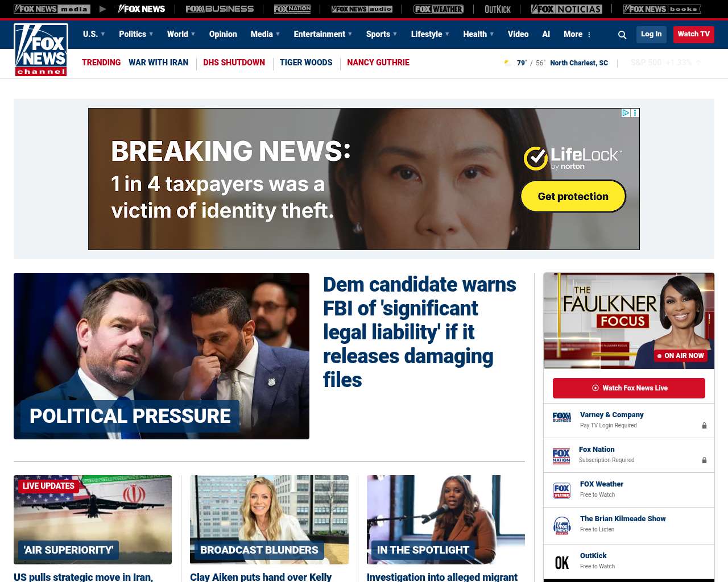Open the BROADCAST BLUNDERS story thumbnail
This screenshot has height=582, width=728.
click(x=269, y=519)
